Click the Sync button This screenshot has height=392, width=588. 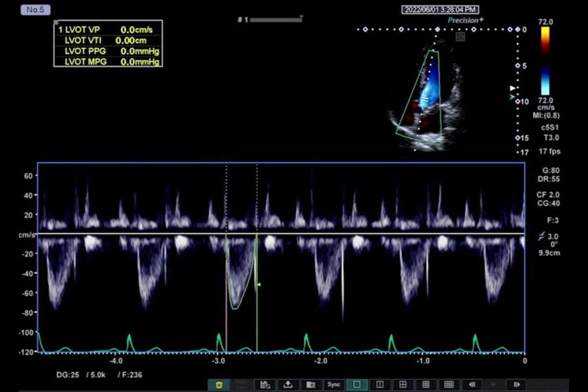334,385
